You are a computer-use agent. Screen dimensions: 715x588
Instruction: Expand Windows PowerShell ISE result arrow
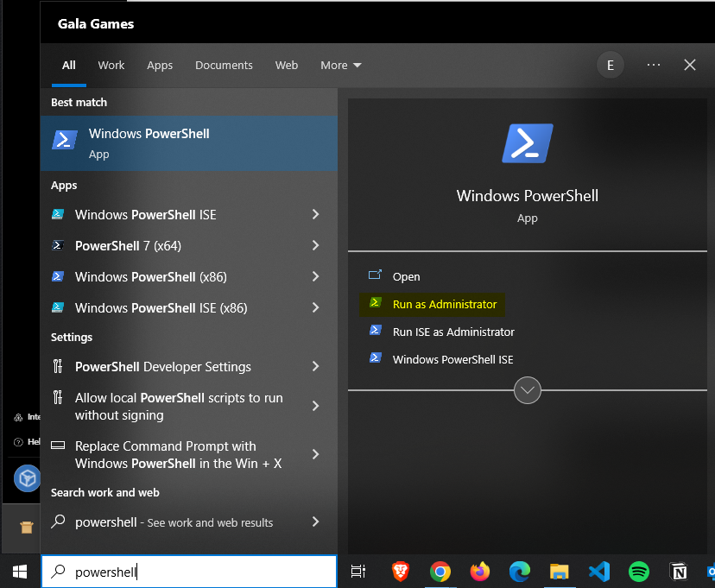pyautogui.click(x=315, y=214)
